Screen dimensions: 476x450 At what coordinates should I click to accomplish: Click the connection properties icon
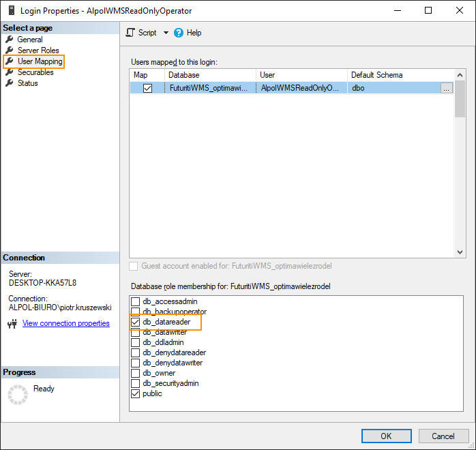[12, 324]
